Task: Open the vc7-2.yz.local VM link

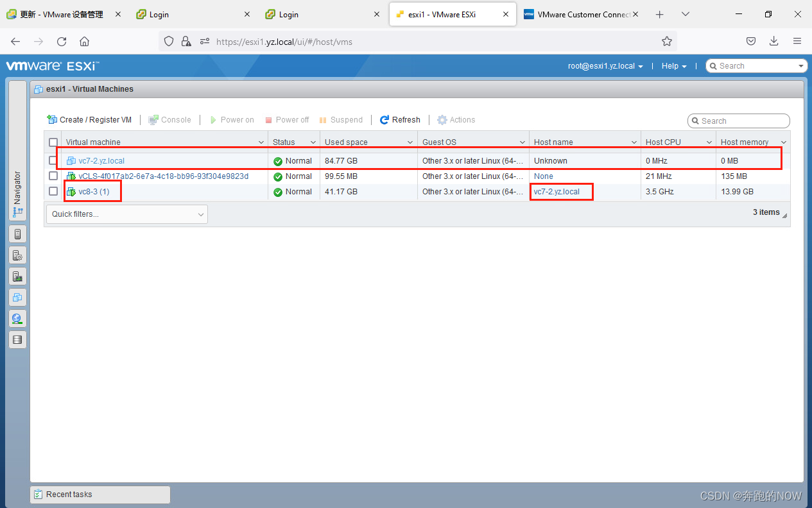Action: (x=101, y=161)
